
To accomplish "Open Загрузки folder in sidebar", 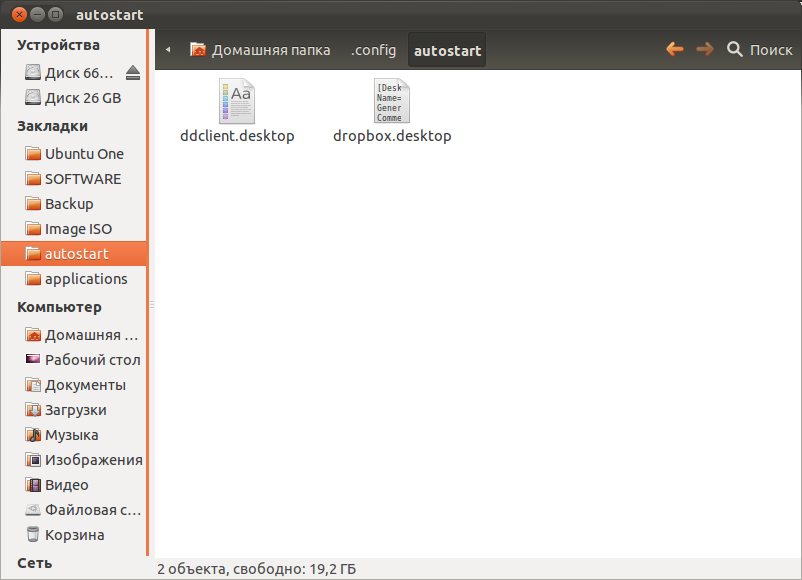I will (74, 410).
